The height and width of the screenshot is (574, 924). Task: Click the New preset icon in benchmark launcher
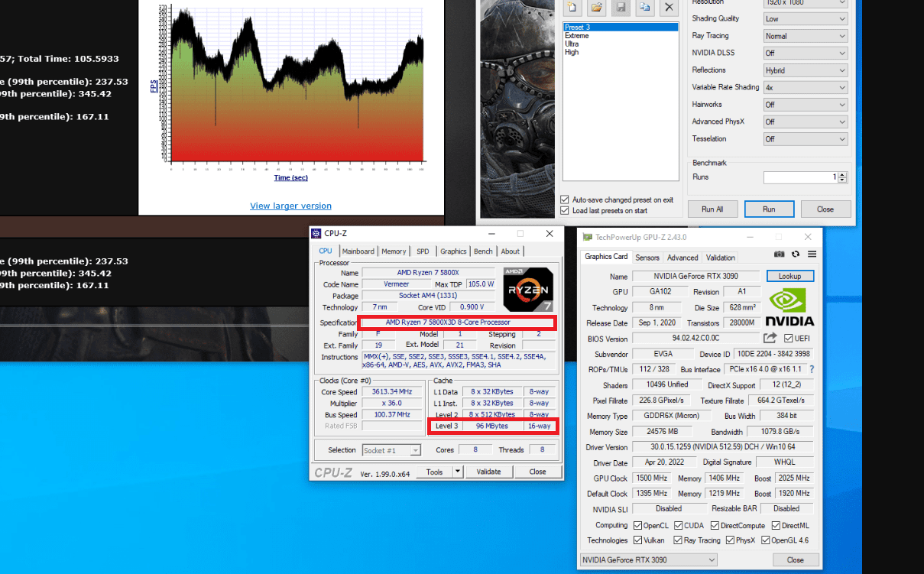coord(572,8)
